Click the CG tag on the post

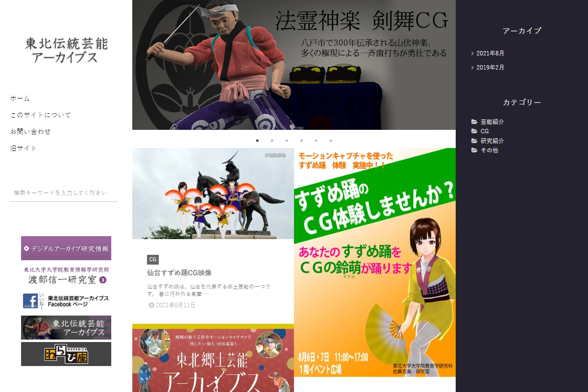coord(153,260)
